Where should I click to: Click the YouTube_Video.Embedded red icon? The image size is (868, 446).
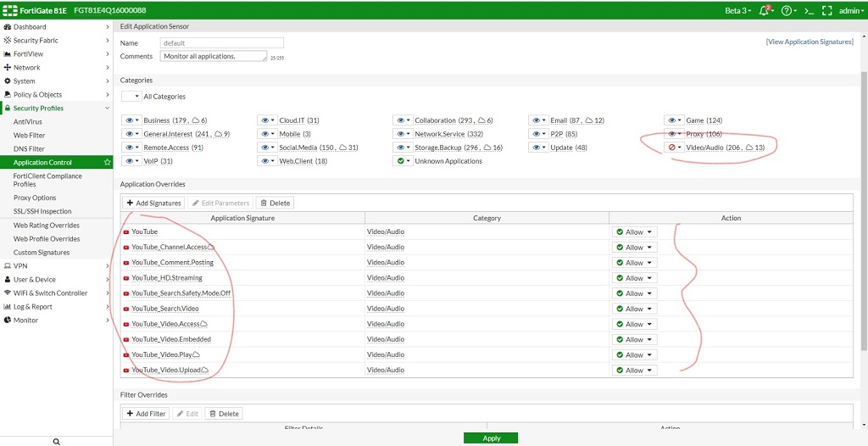coord(126,339)
